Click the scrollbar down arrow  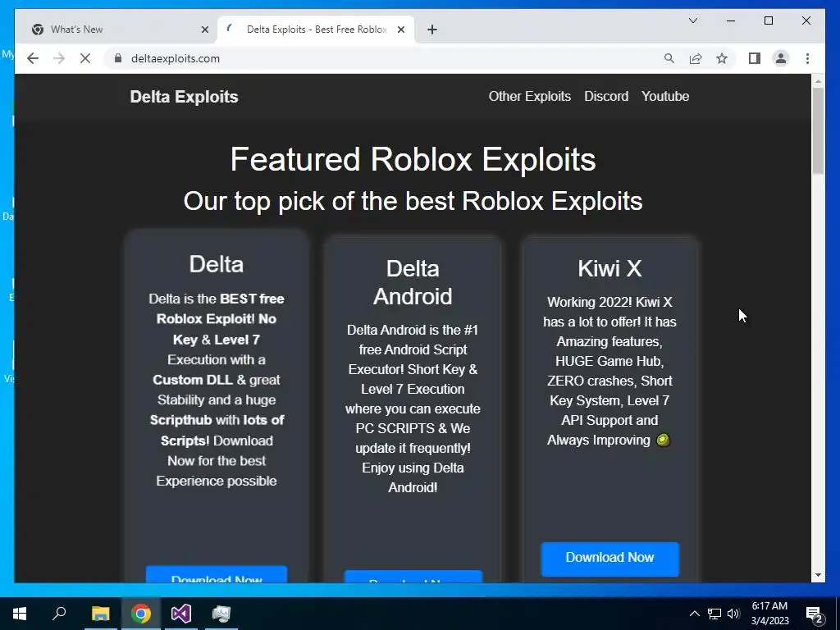pyautogui.click(x=818, y=575)
